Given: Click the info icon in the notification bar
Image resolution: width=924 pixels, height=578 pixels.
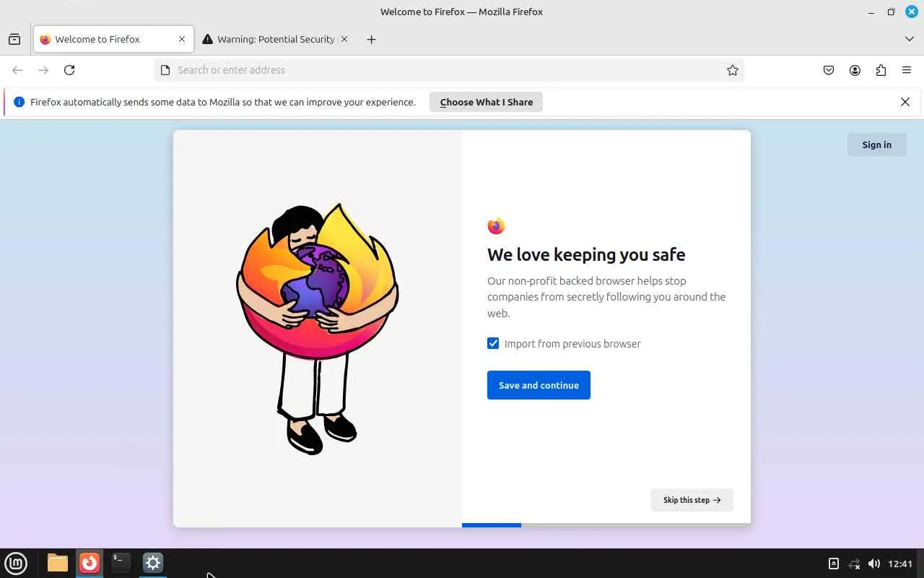Looking at the screenshot, I should tap(19, 102).
